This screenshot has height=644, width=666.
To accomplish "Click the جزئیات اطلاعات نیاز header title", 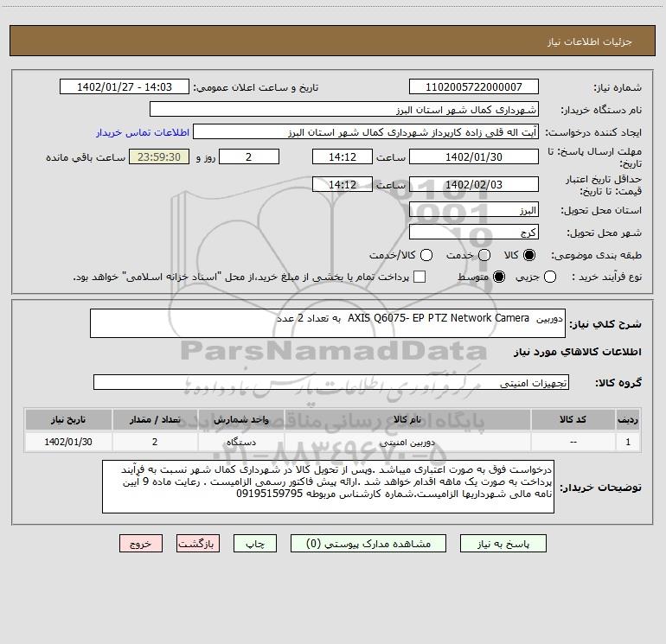I will coord(590,41).
